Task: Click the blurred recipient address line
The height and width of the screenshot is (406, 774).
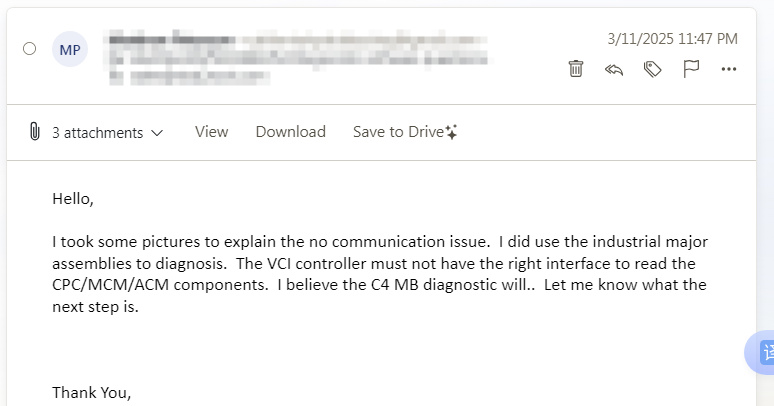Action: click(x=298, y=60)
